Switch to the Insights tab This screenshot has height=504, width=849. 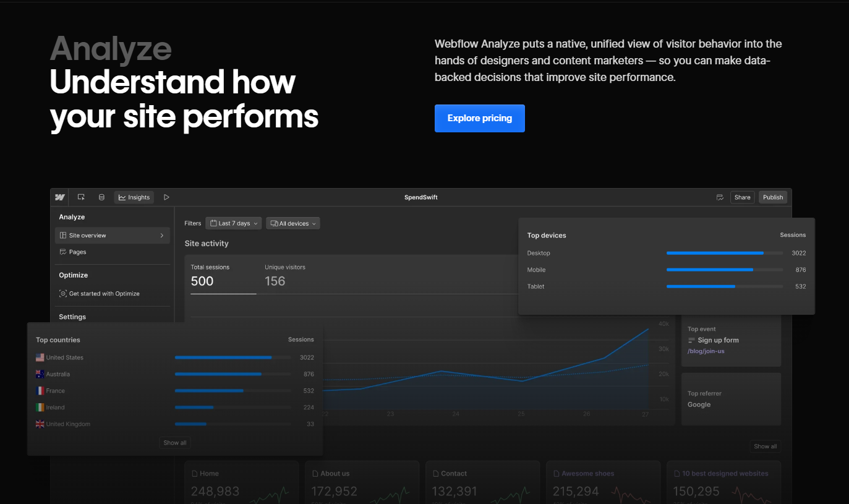pos(134,197)
